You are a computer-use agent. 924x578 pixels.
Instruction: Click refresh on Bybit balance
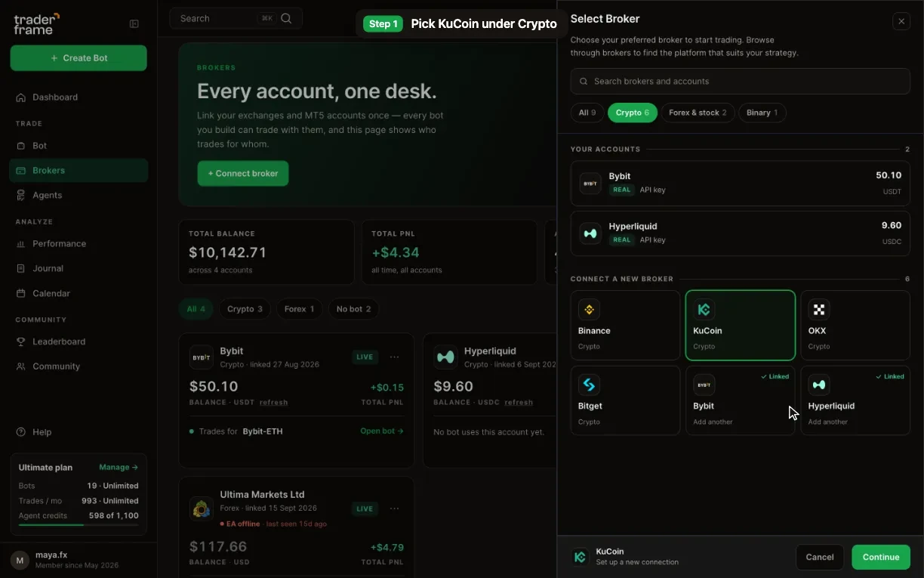pos(273,402)
